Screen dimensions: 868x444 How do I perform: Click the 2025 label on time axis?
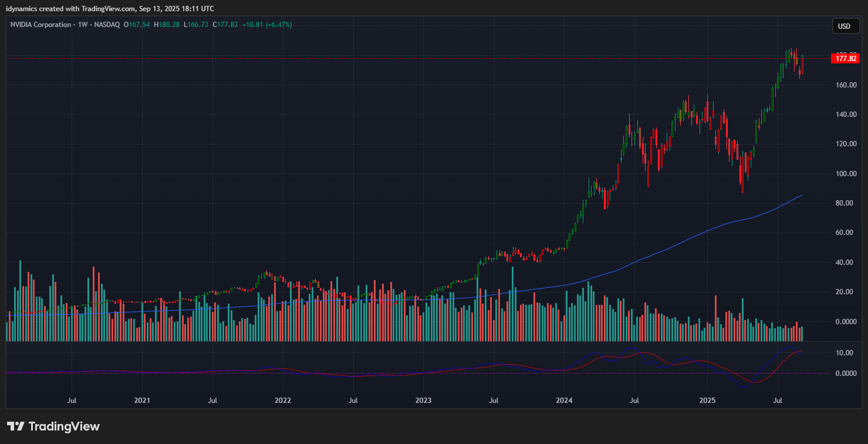click(x=707, y=400)
